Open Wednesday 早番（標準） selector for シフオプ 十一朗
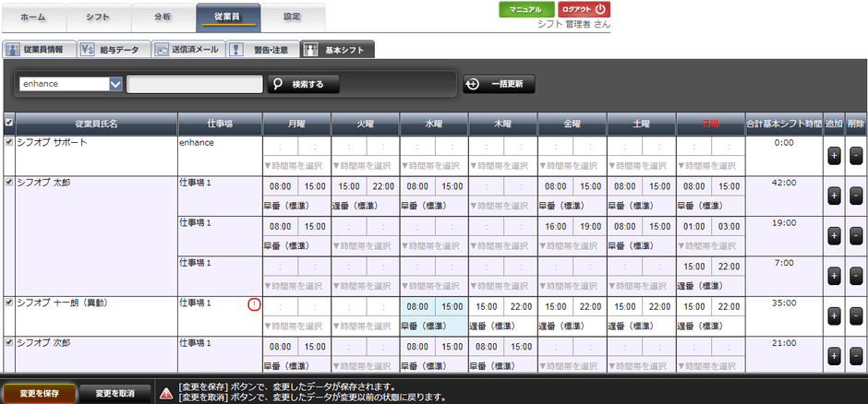The height and width of the screenshot is (404, 868). pyautogui.click(x=434, y=327)
